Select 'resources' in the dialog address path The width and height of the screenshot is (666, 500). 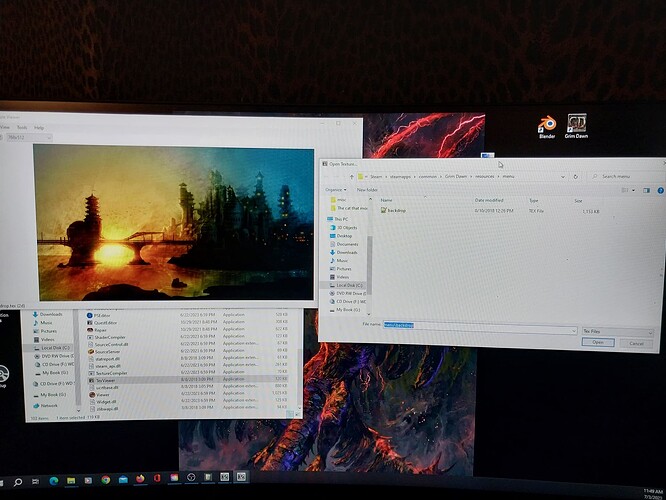tap(485, 176)
